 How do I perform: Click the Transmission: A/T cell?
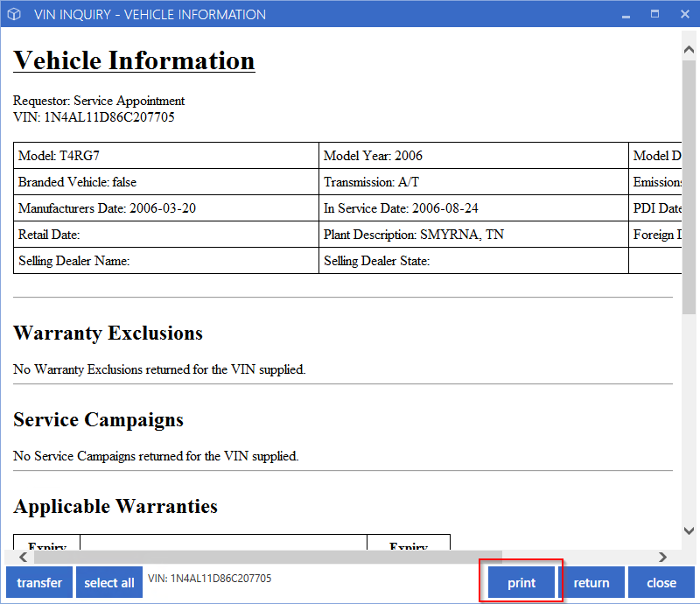click(x=473, y=182)
